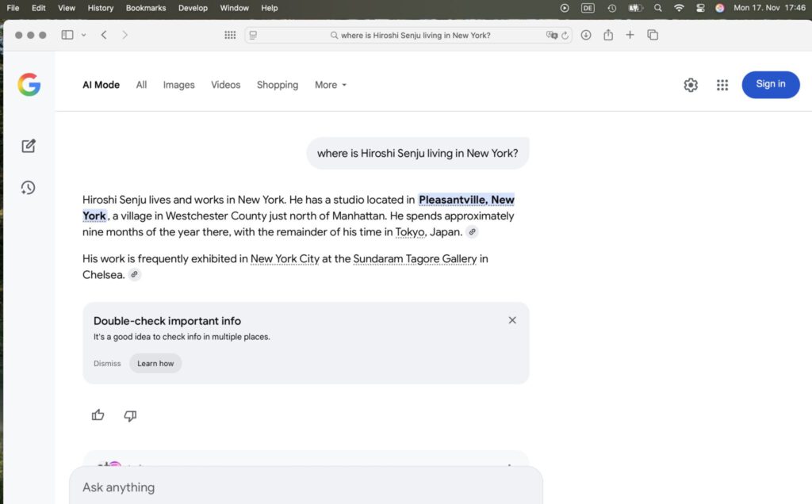Open sidebar options dropdown chevron

point(83,35)
